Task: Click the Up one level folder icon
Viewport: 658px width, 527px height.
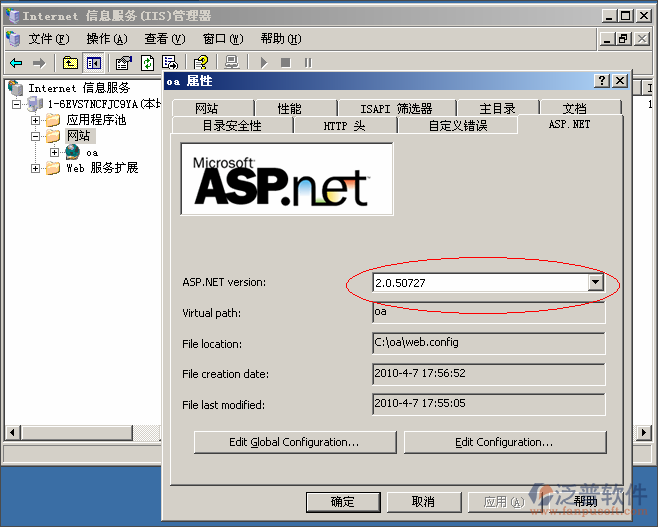Action: pyautogui.click(x=70, y=63)
